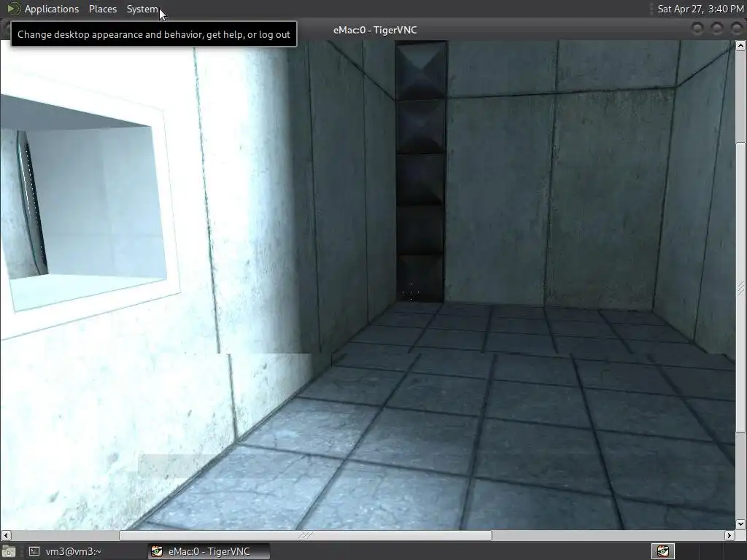Click the vertical scrollbar thumb
Screen dimensions: 747x560
pos(740,287)
